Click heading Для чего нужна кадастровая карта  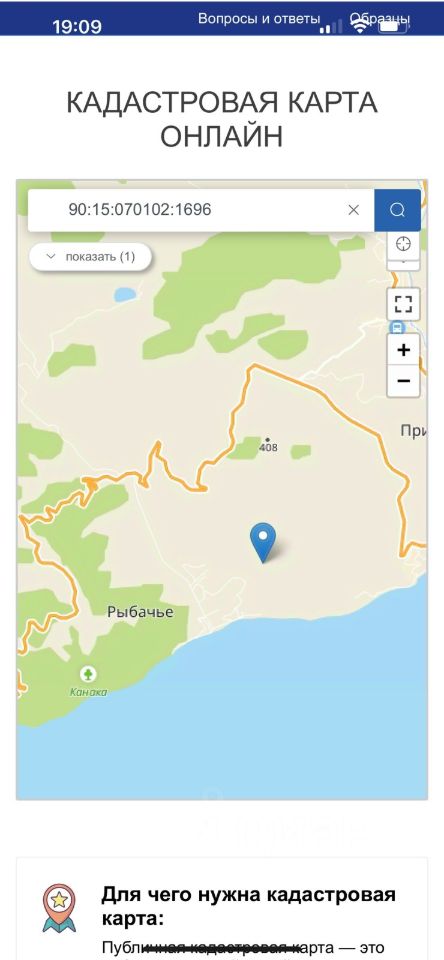pyautogui.click(x=249, y=907)
